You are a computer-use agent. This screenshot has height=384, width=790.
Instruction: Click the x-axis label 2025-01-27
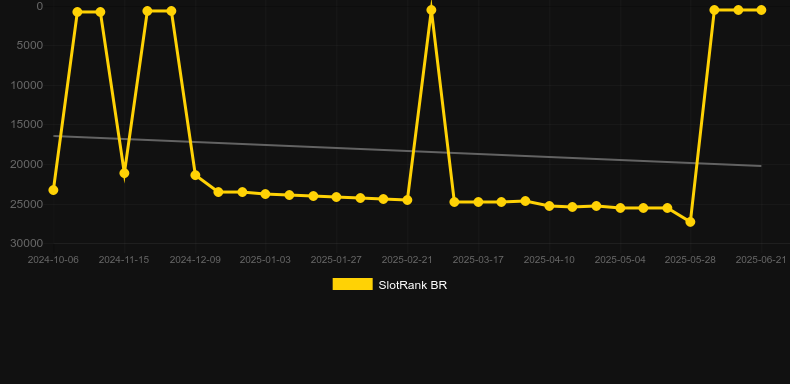coord(336,260)
